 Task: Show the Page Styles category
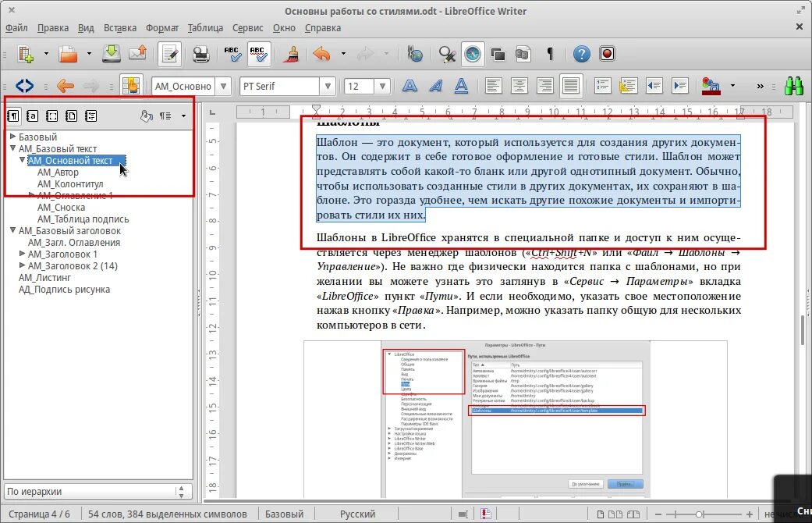pos(72,116)
